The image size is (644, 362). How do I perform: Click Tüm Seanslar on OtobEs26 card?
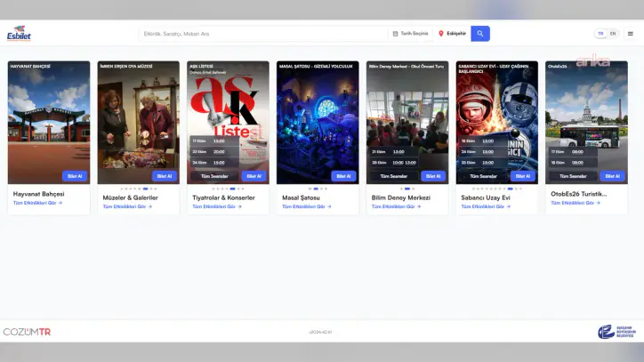[x=573, y=176]
